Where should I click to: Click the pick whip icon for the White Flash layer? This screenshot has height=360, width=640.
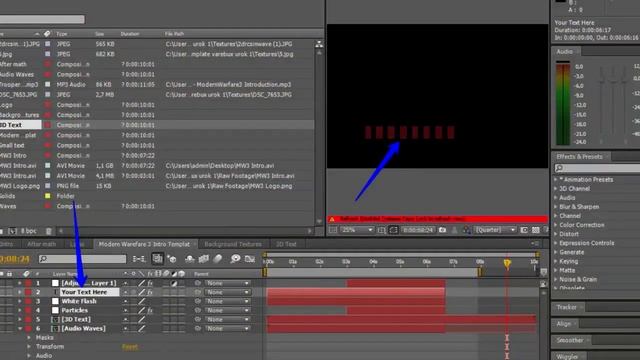pos(198,301)
